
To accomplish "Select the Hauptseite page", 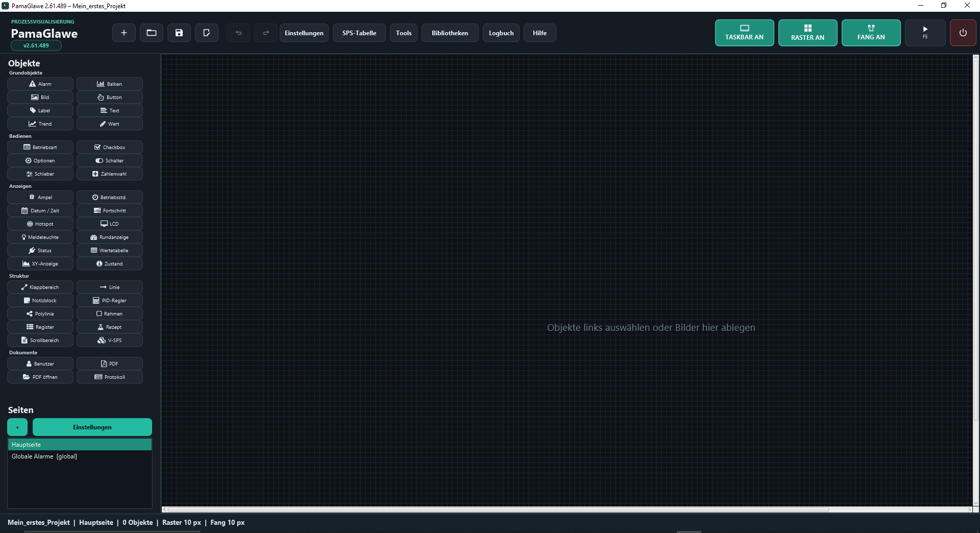I will coord(80,445).
